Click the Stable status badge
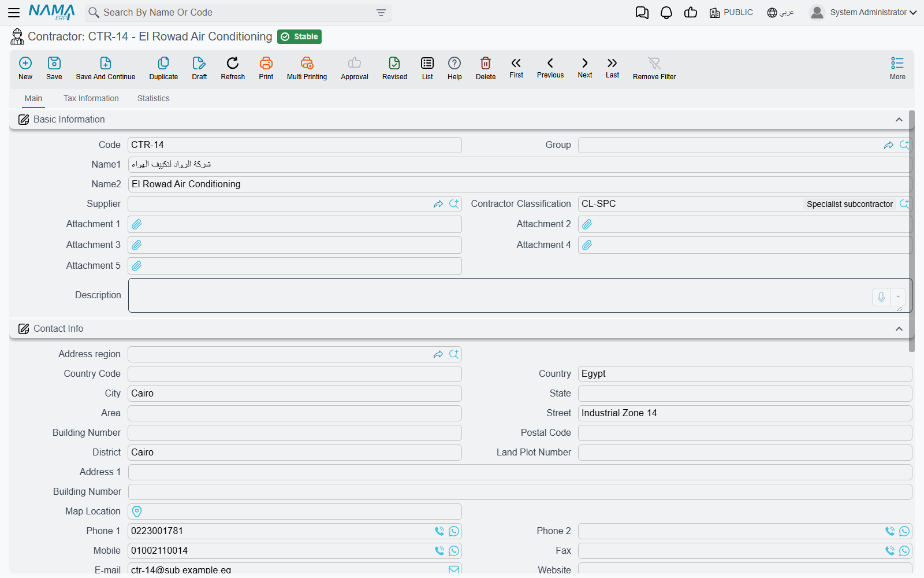 [299, 36]
